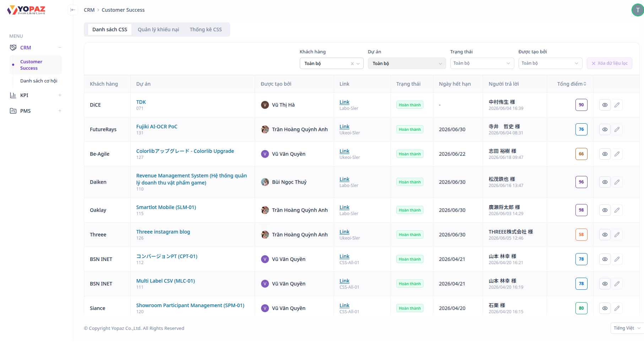644x342 pixels.
Task: Click the CRM handshake icon in menu
Action: [x=13, y=48]
